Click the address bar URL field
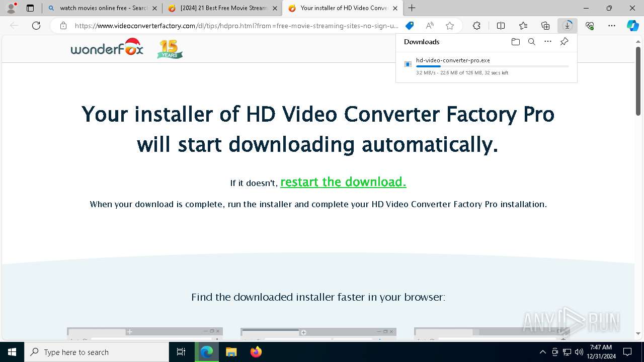This screenshot has height=362, width=644. (x=236, y=26)
